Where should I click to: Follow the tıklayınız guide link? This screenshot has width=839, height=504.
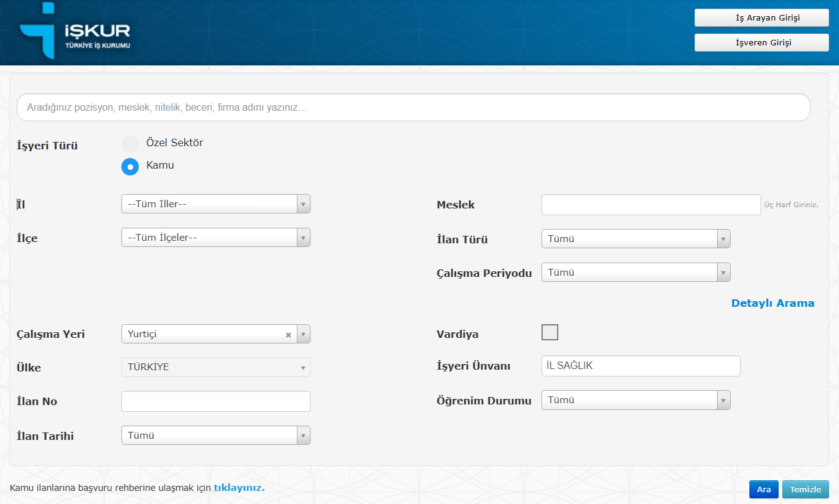[x=239, y=488]
